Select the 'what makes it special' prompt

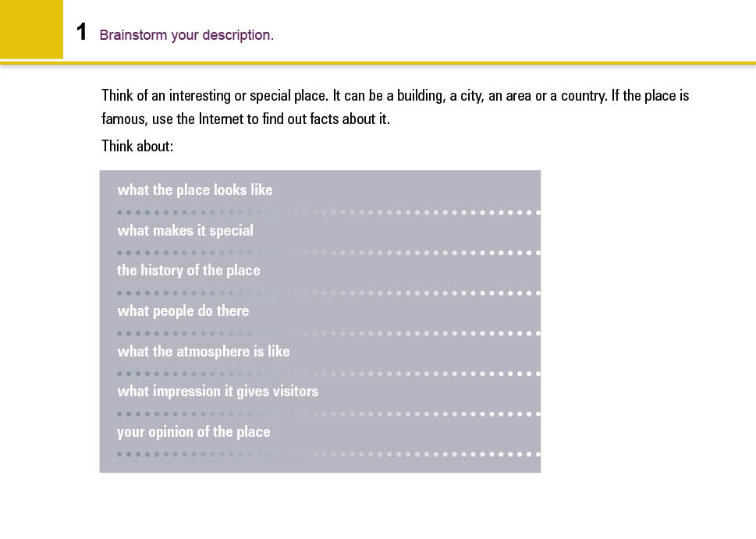185,231
